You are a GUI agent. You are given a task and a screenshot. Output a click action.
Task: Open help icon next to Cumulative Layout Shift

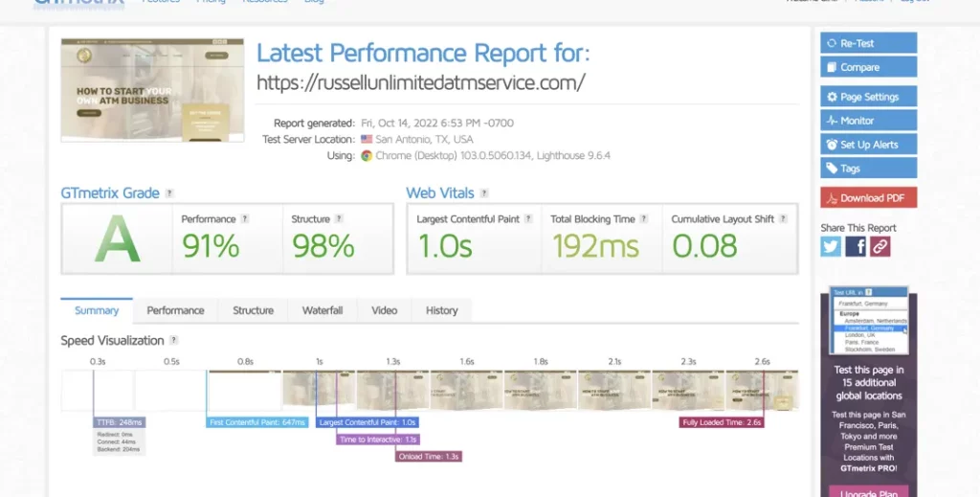(x=783, y=218)
